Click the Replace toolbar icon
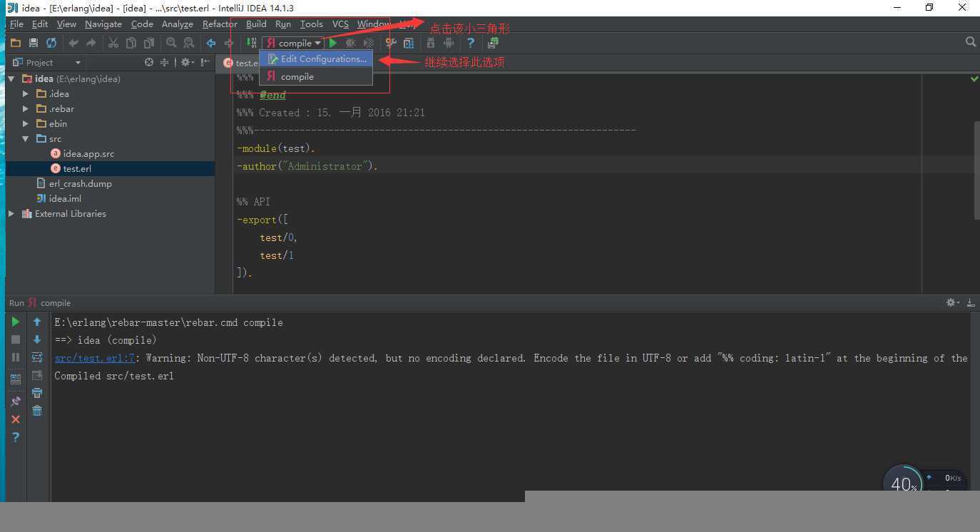Screen dimensions: 980x532 (188, 43)
